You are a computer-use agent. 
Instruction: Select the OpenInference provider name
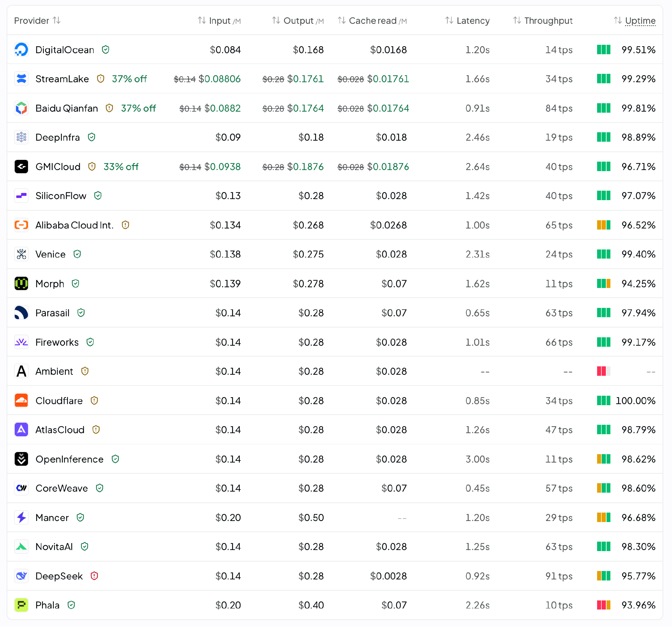click(70, 459)
